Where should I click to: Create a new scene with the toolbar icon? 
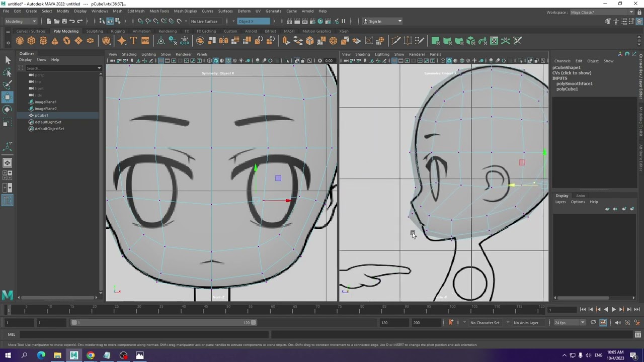click(48, 21)
